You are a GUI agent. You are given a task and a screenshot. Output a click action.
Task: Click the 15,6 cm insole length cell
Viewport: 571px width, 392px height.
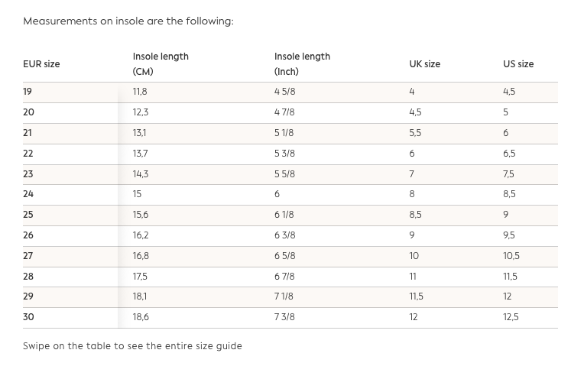(141, 215)
